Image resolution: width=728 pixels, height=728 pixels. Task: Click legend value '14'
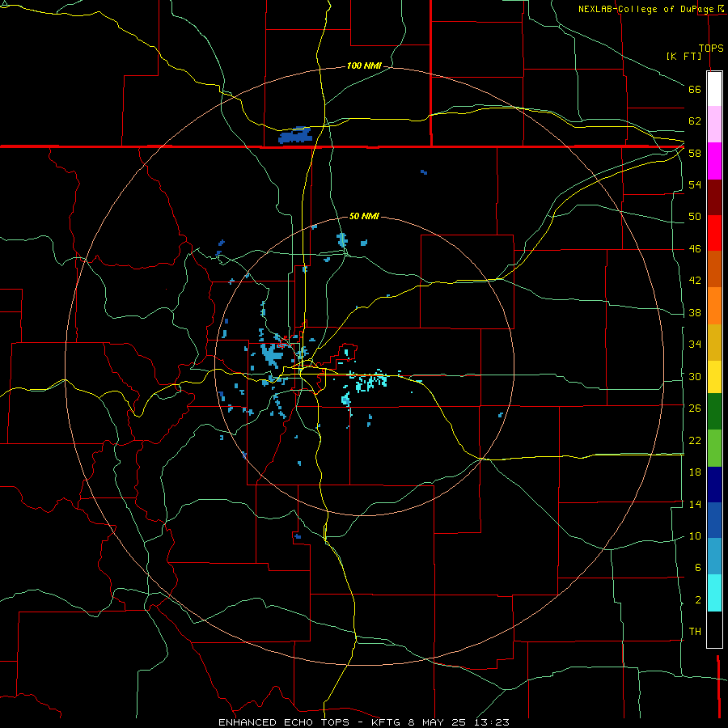click(695, 504)
